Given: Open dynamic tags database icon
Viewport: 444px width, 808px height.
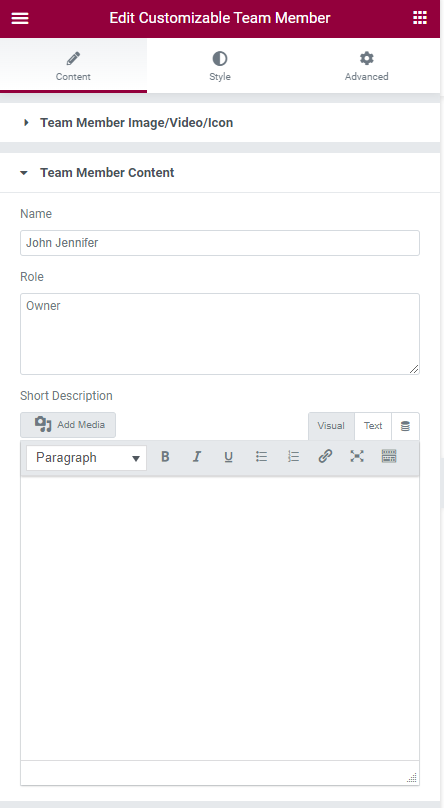Looking at the screenshot, I should [405, 426].
